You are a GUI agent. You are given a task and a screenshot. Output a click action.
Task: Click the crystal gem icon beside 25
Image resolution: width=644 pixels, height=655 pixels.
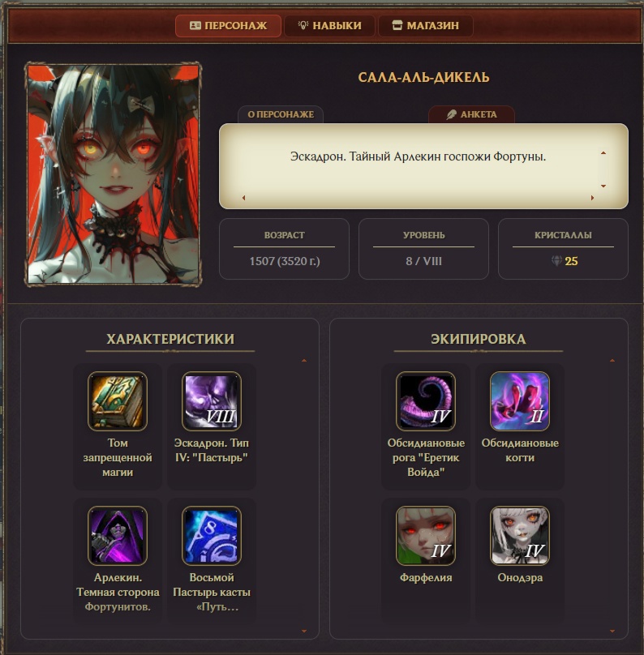pos(556,261)
